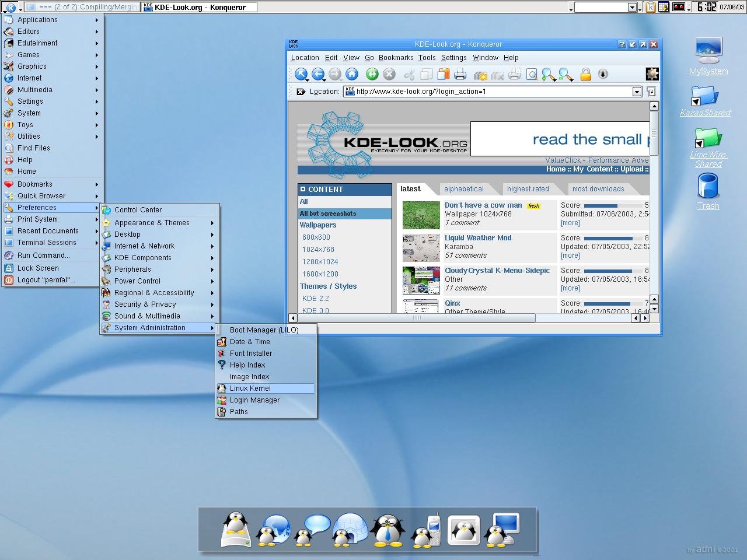This screenshot has height=560, width=747.
Task: Launch the penguin igloo home dock icon
Action: point(350,529)
